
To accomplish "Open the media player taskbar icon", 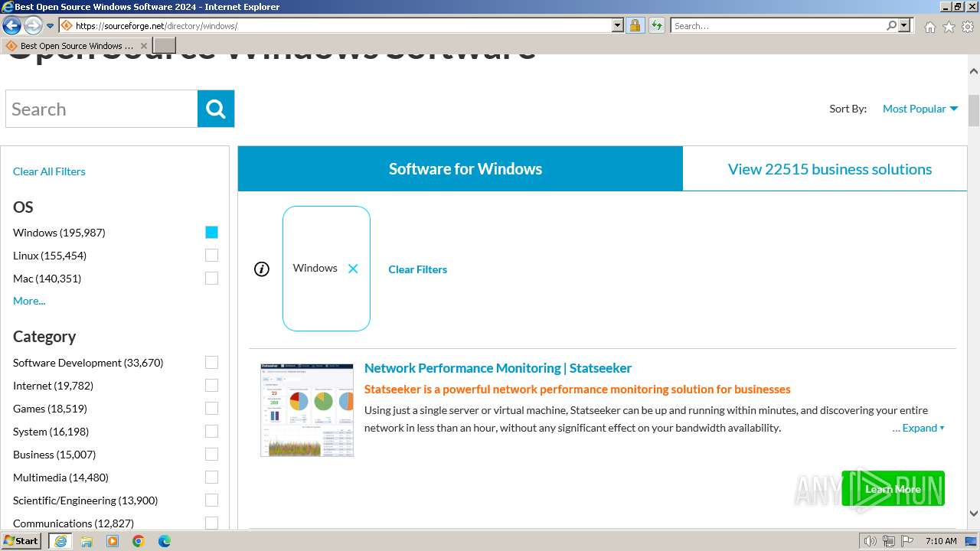I will (113, 541).
